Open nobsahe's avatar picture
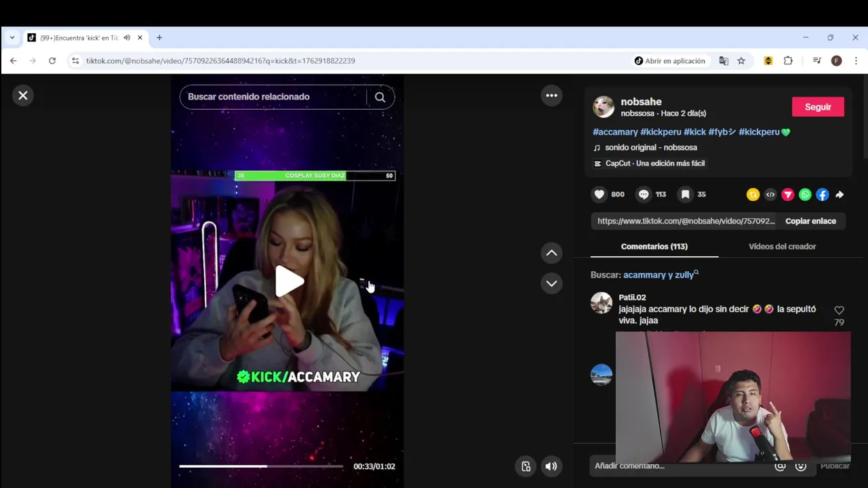Screen dimensions: 868x488 click(603, 106)
